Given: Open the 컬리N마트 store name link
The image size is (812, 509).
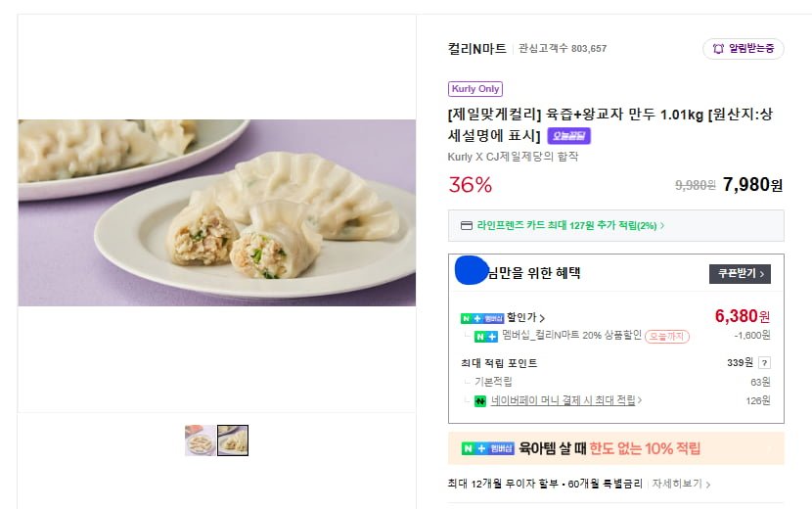Looking at the screenshot, I should 476,48.
